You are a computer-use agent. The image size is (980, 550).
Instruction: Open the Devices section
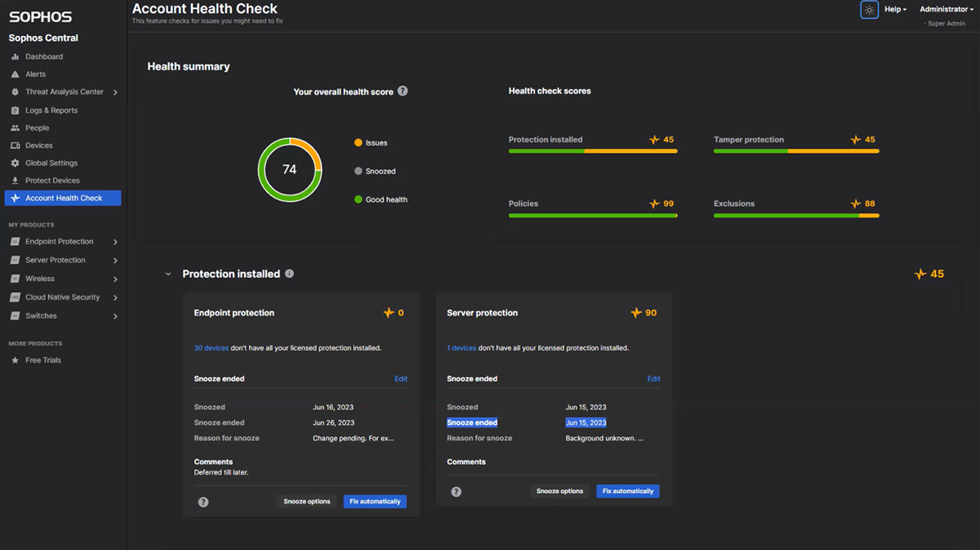pos(14,145)
